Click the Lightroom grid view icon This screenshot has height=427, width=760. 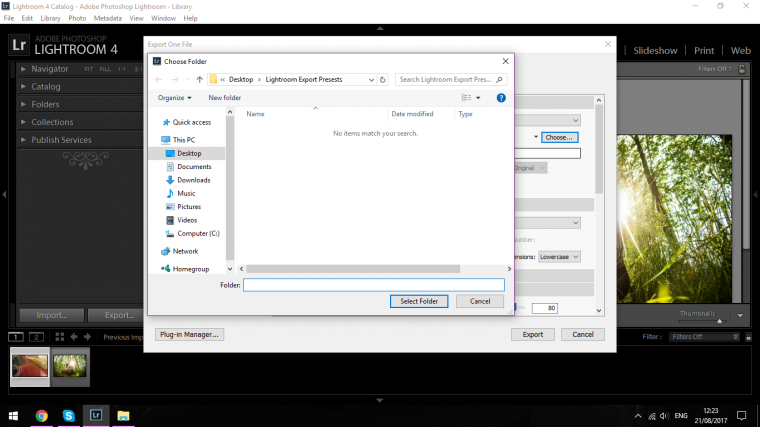(60, 337)
